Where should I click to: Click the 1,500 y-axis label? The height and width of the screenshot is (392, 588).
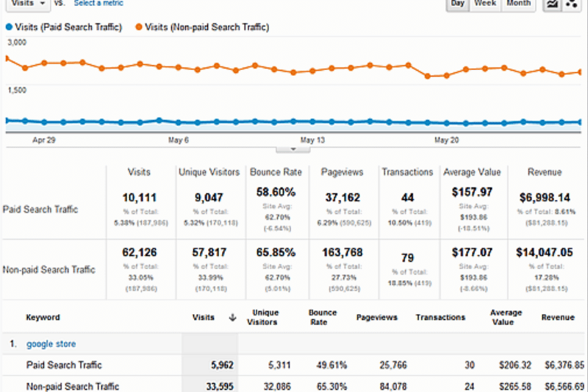tap(17, 90)
